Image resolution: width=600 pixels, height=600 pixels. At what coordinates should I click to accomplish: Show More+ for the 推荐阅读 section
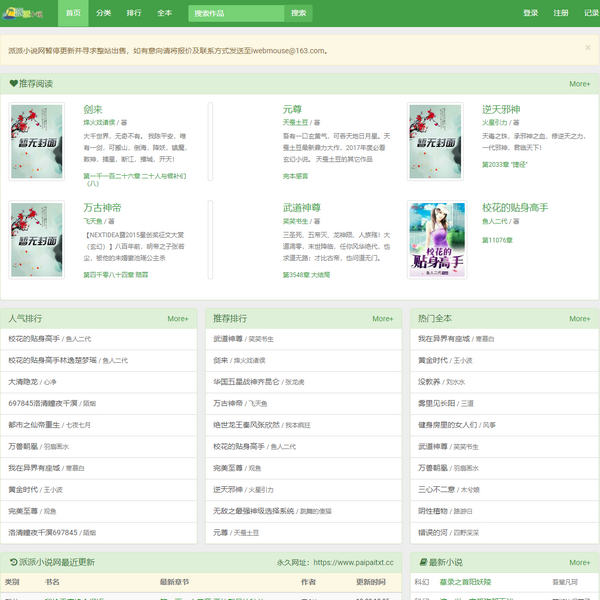(x=579, y=84)
